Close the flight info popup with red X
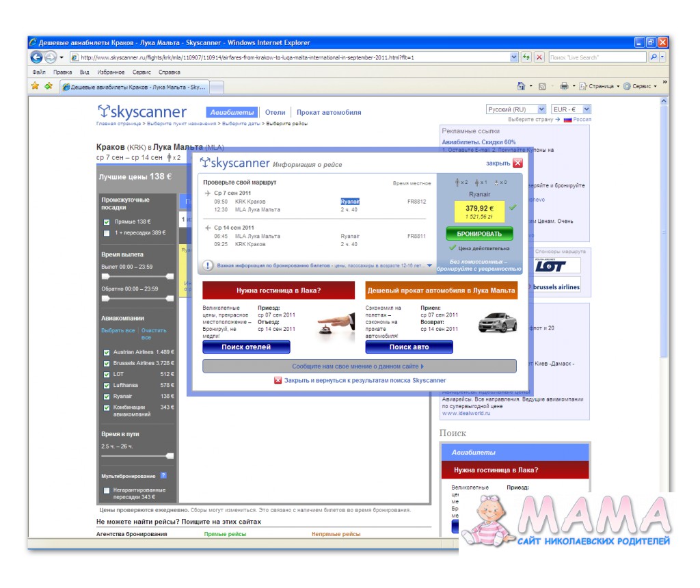The width and height of the screenshot is (700, 588). click(517, 163)
